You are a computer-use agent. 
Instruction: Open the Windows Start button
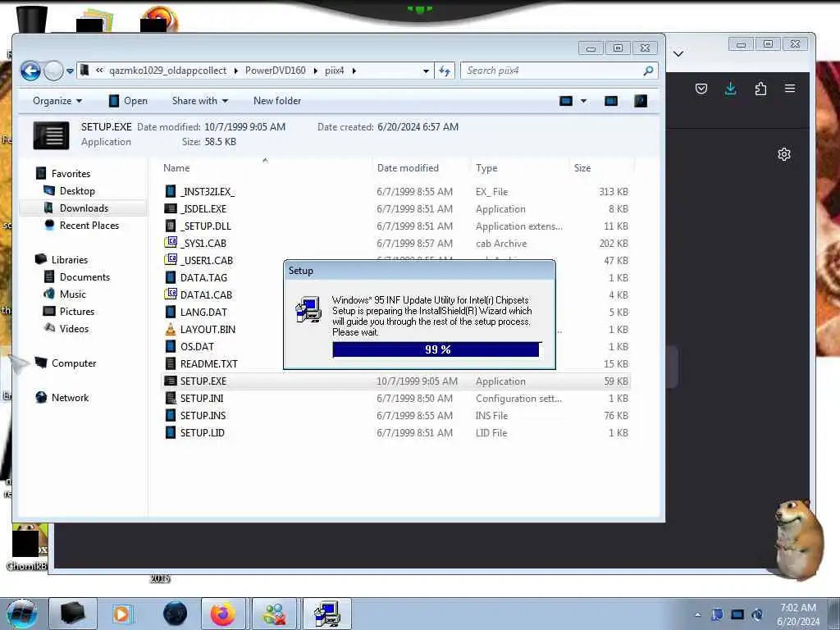tap(22, 614)
